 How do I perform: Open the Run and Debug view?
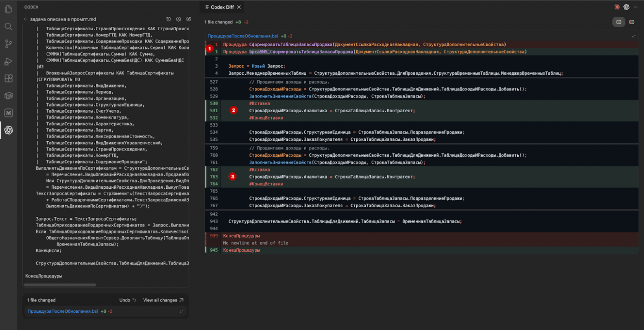click(x=8, y=62)
